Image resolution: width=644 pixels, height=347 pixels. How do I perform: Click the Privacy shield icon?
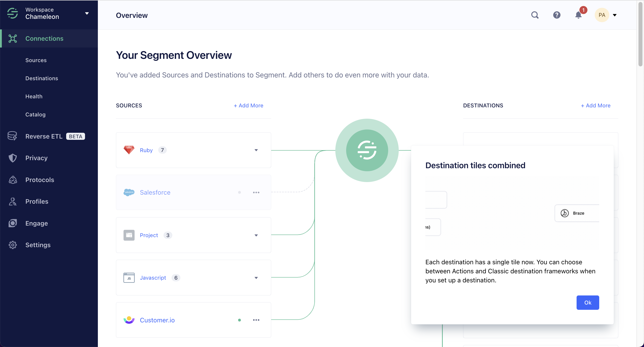[13, 158]
